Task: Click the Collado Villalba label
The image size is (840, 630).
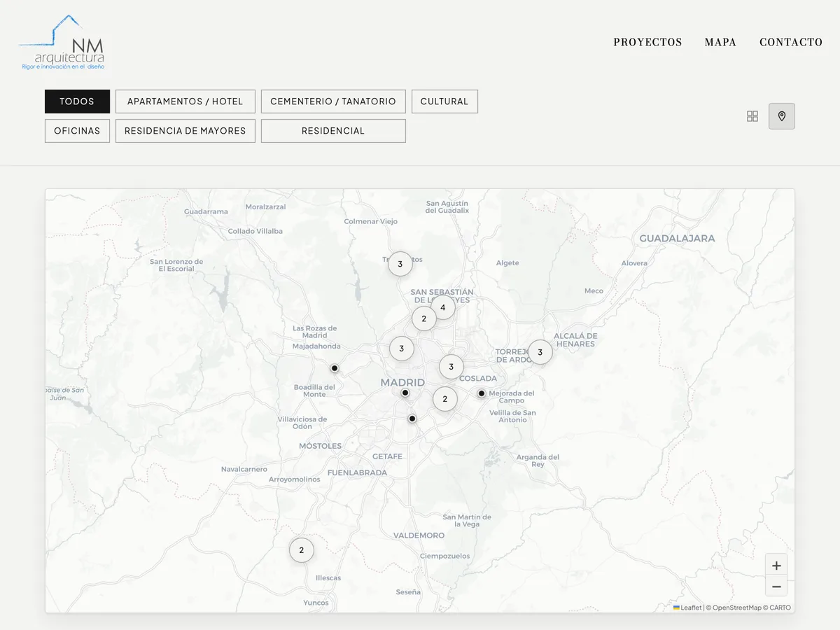Action: (x=255, y=231)
